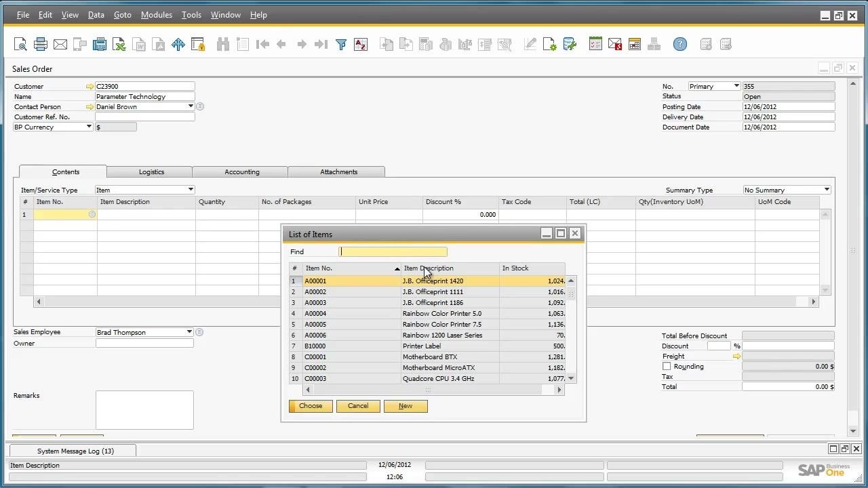Select item row B10000 Printer Label
The width and height of the screenshot is (868, 488).
[427, 346]
